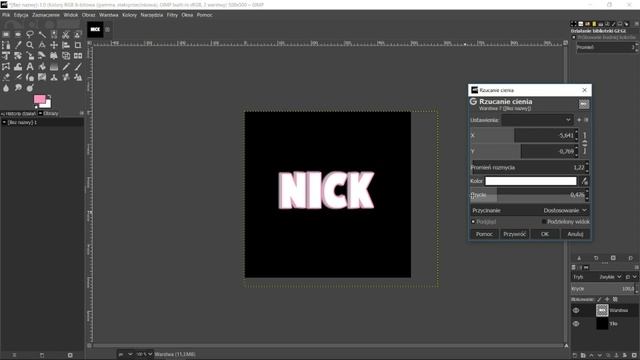The width and height of the screenshot is (640, 360).
Task: Open the Warstwa menu
Action: click(109, 15)
